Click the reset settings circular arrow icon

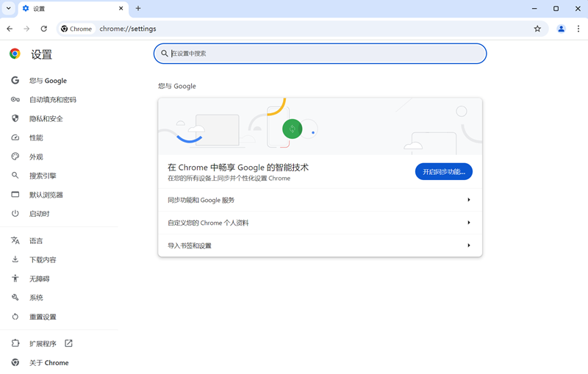tap(15, 317)
